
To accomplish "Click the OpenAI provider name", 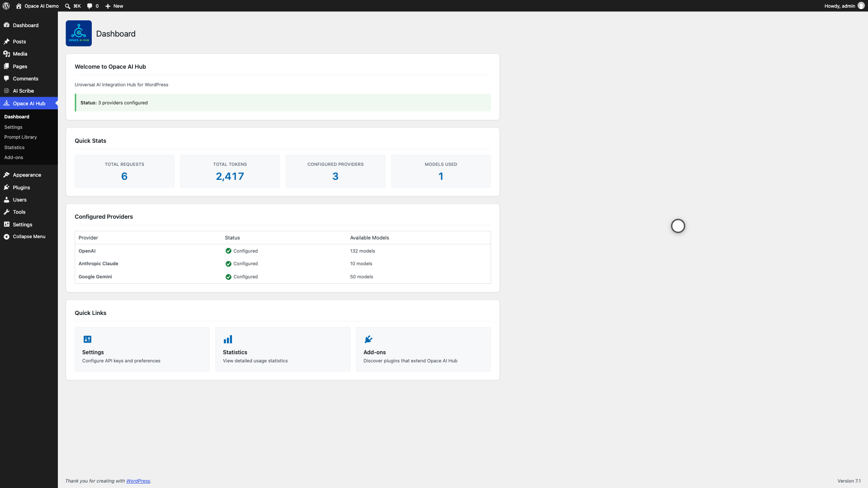I will (87, 251).
